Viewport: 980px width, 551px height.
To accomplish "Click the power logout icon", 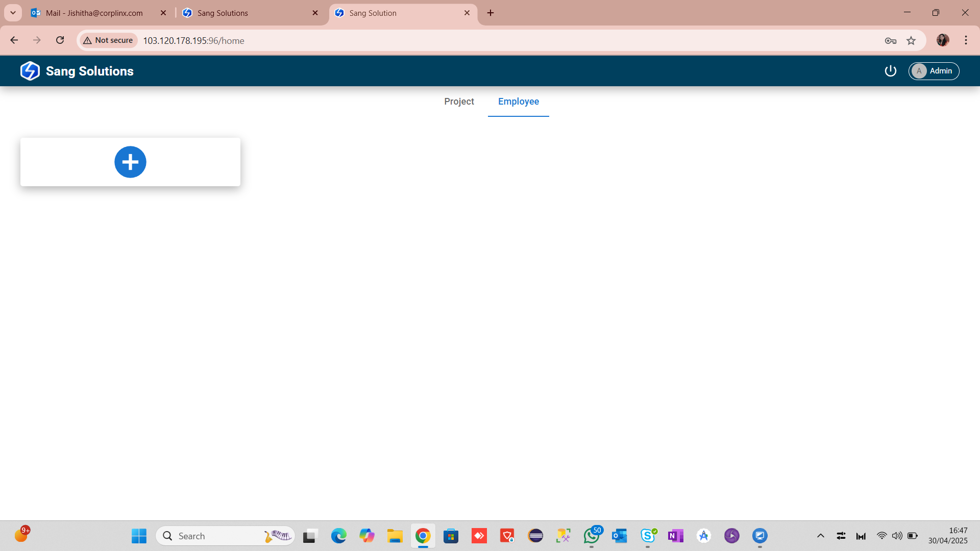I will [890, 71].
